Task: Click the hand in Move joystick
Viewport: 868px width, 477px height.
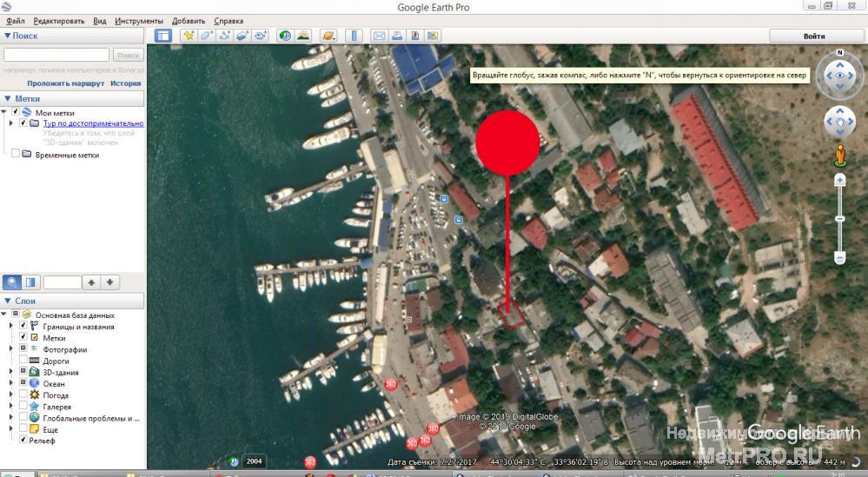Action: pos(840,122)
